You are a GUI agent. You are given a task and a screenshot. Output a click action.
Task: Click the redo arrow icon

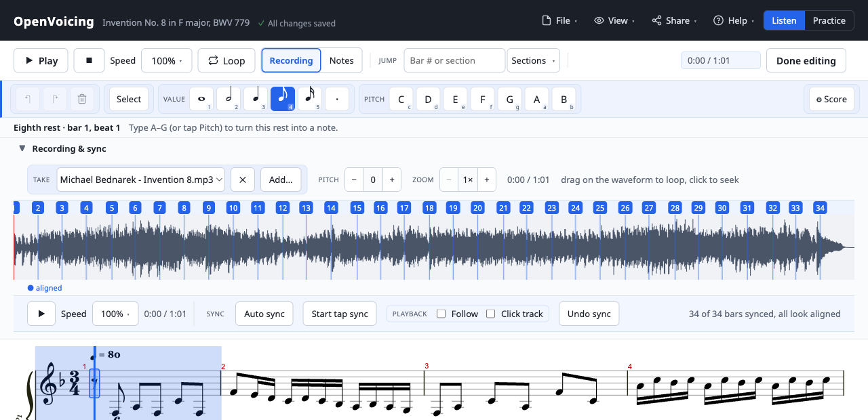pos(55,99)
